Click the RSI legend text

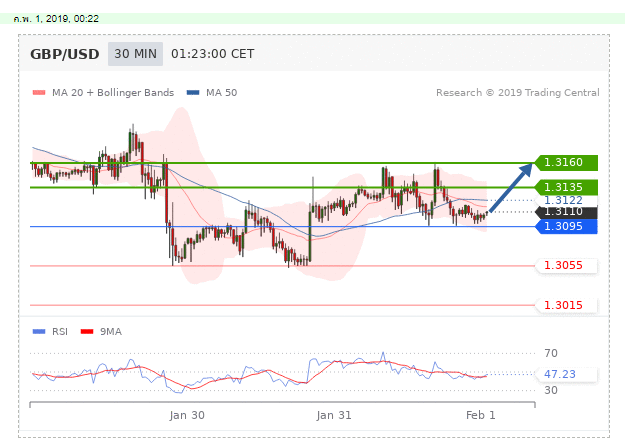60,332
